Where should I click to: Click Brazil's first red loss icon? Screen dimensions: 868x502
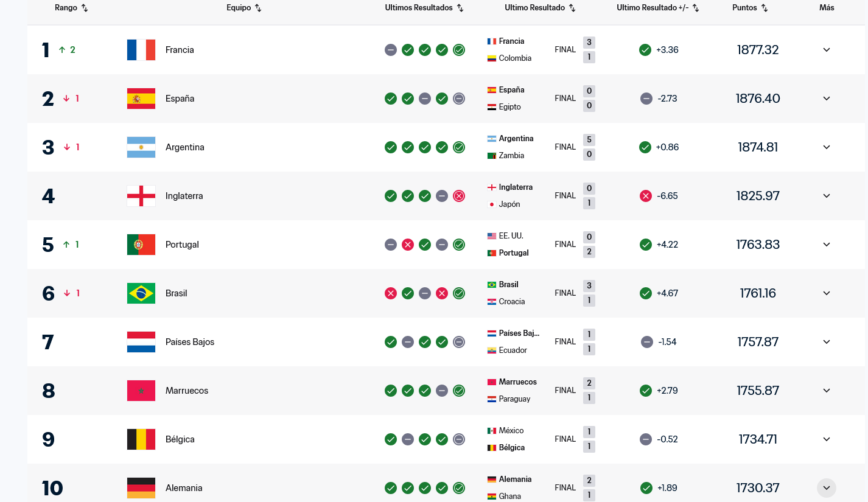click(x=391, y=293)
